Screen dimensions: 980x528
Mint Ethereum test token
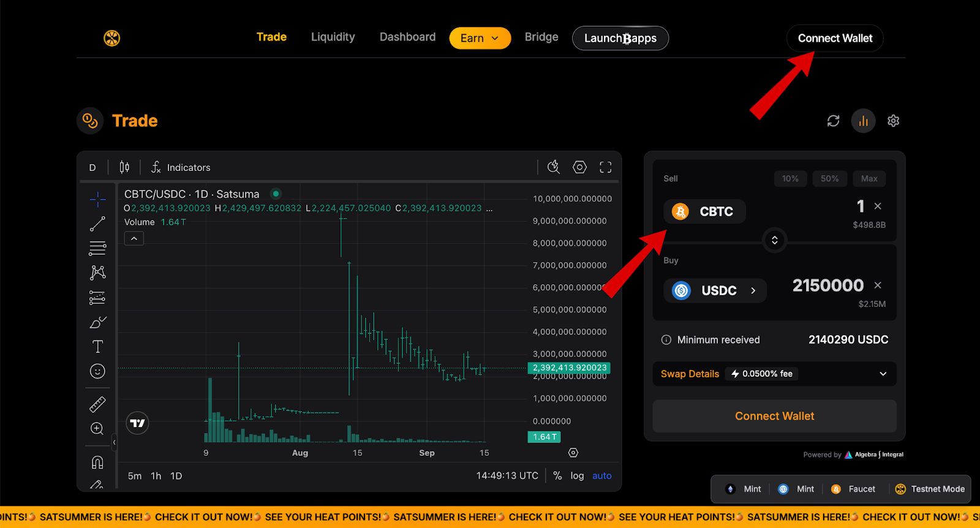coord(744,489)
